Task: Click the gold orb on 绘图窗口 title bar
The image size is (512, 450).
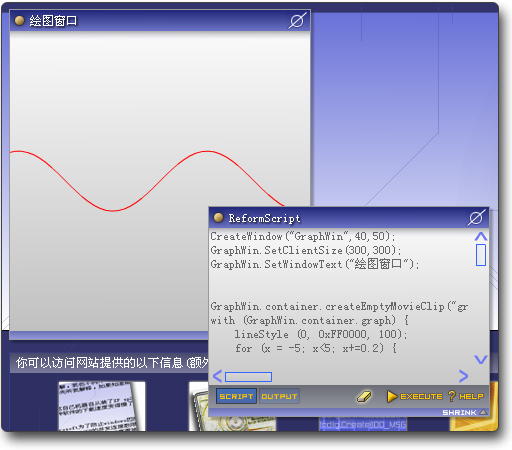Action: [x=19, y=21]
